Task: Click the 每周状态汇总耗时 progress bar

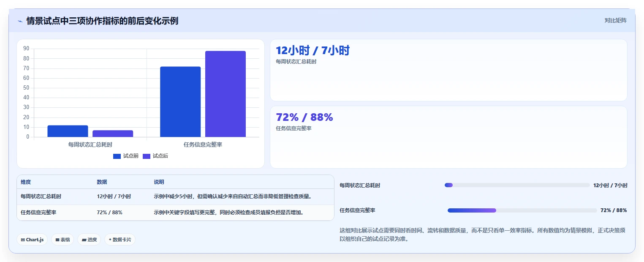Action: click(517, 185)
